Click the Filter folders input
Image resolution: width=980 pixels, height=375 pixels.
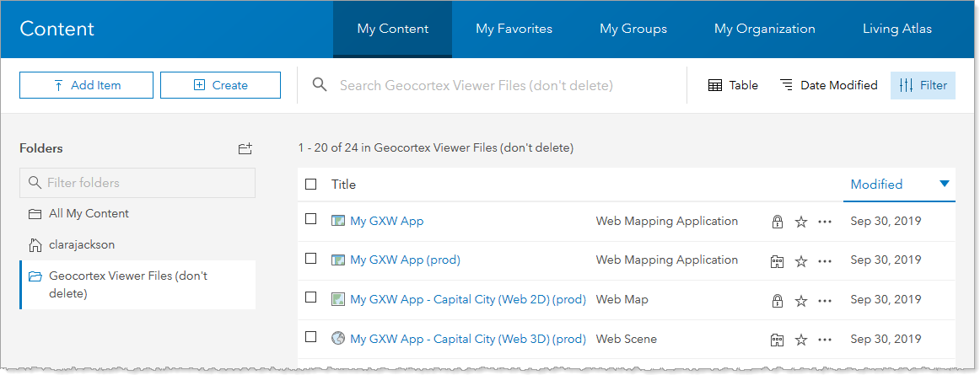(x=137, y=183)
